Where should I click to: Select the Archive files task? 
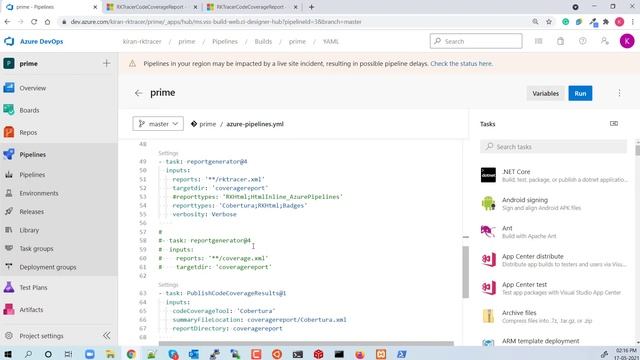click(x=554, y=316)
